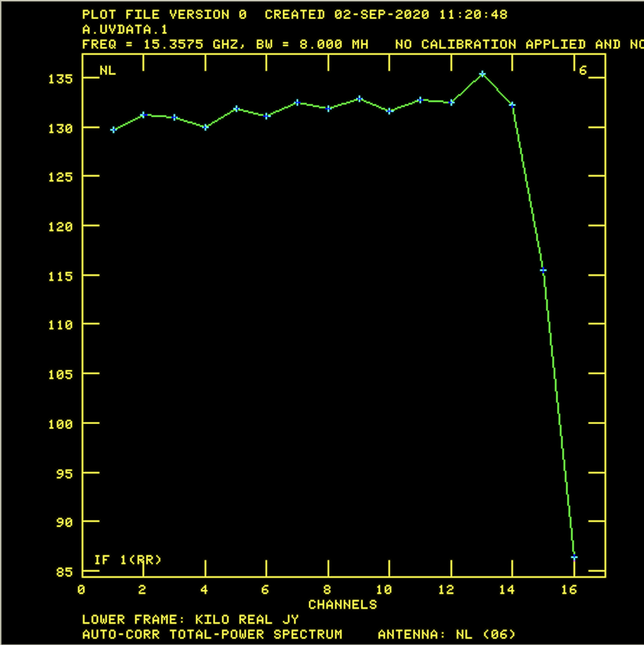This screenshot has width=644, height=645.
Task: Select the data point at channel 7
Action: pos(297,102)
